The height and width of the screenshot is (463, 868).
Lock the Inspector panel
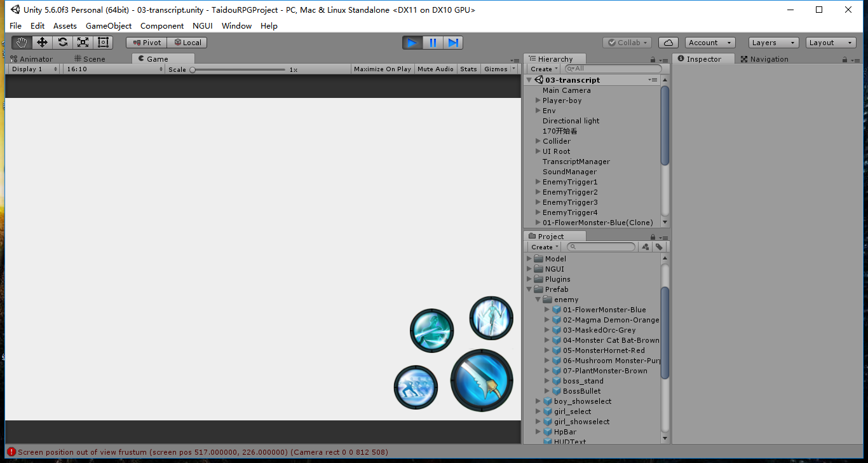click(844, 59)
